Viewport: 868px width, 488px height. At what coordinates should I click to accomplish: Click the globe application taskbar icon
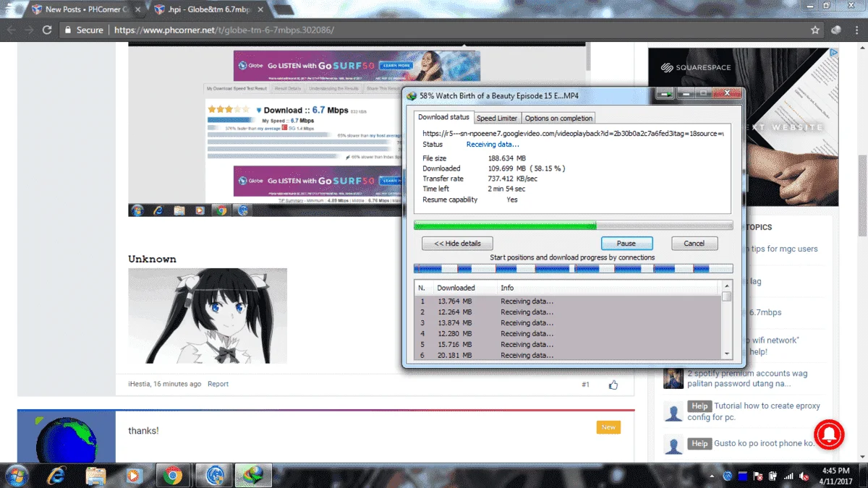[215, 475]
